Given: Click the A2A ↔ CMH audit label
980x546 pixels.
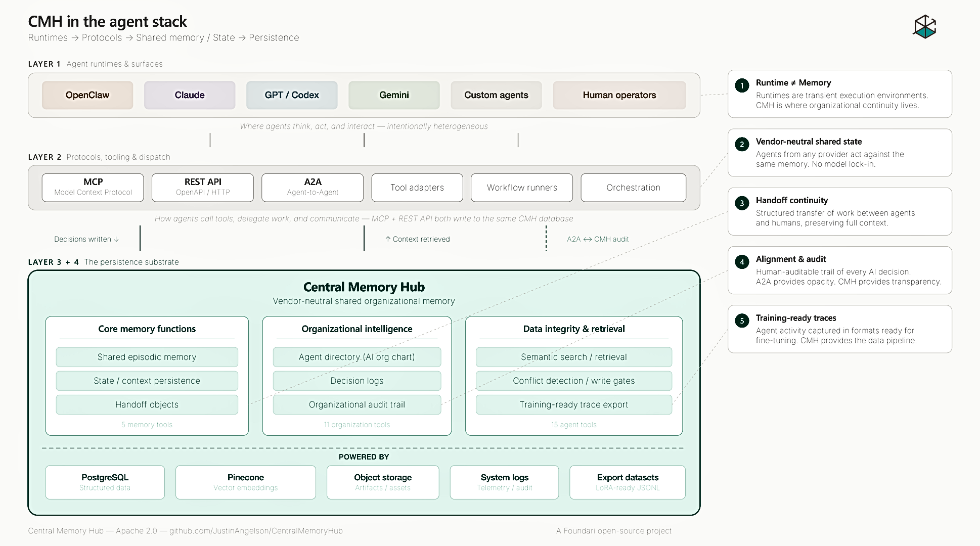Looking at the screenshot, I should [598, 239].
